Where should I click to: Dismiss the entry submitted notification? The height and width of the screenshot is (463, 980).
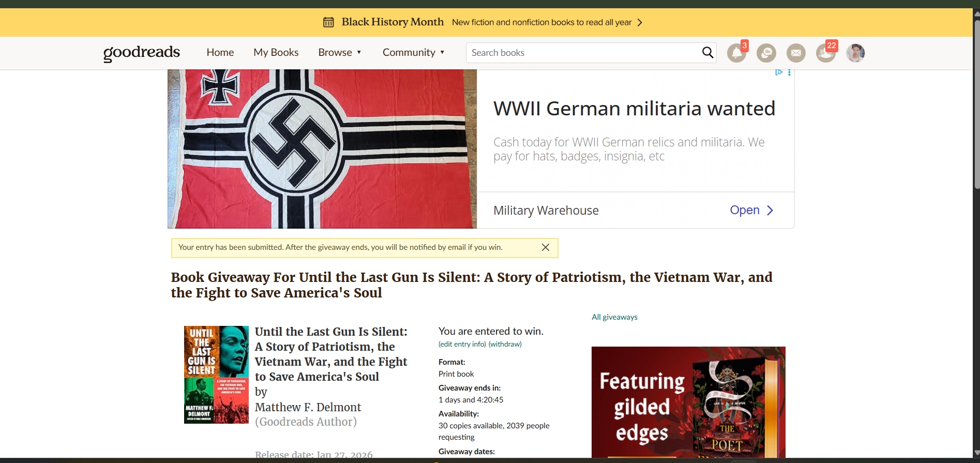(x=545, y=247)
